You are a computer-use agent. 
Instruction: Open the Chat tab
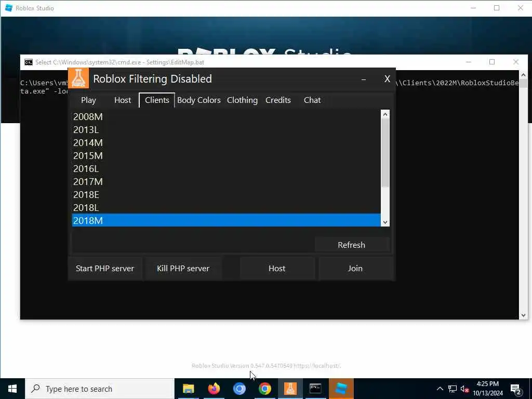pos(312,100)
